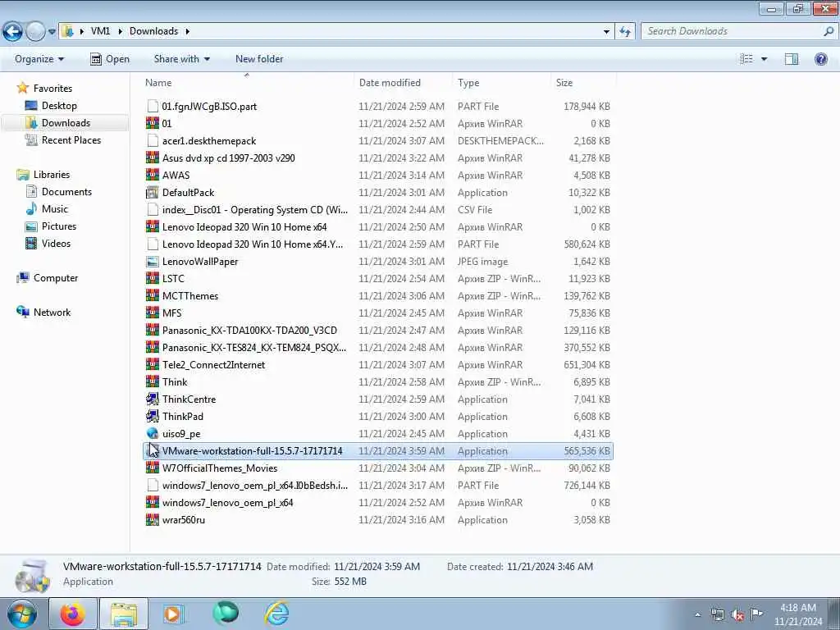
Task: Select the wrar560ru application icon
Action: point(153,519)
